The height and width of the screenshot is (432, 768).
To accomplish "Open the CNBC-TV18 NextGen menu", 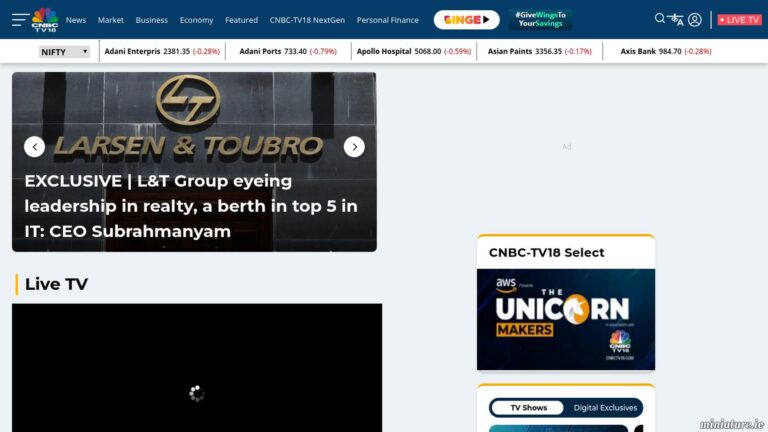I will 307,20.
